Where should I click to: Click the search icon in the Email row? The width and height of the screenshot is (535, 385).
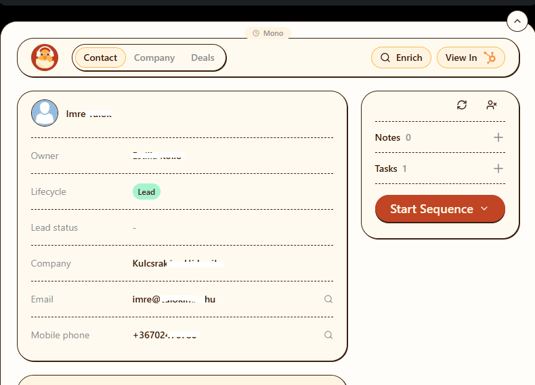tap(328, 299)
